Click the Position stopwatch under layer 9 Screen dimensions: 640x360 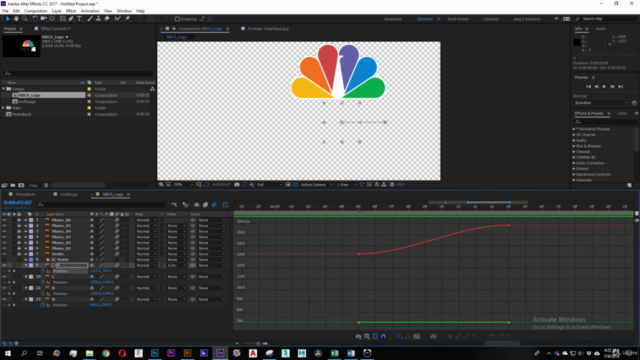43,271
